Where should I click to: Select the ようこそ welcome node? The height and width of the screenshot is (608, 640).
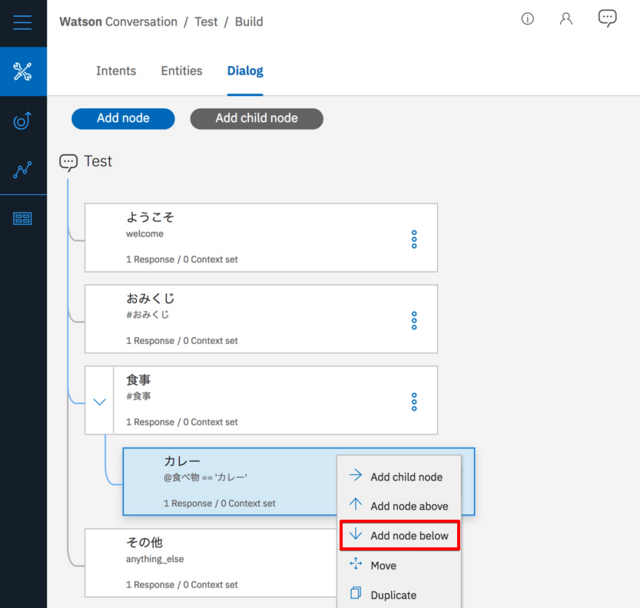pyautogui.click(x=261, y=237)
